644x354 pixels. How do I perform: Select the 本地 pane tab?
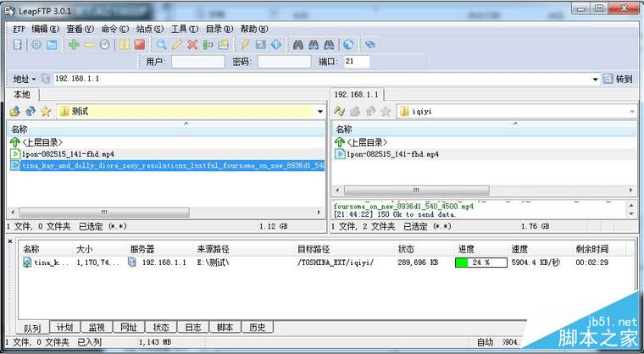[x=22, y=95]
